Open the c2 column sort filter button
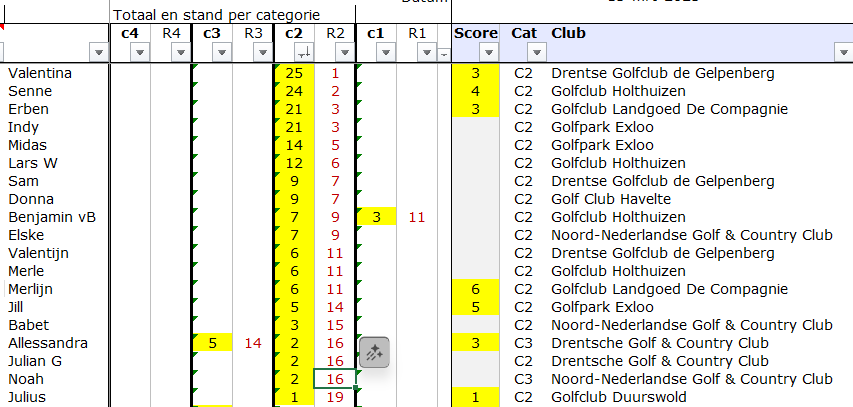The width and height of the screenshot is (853, 407). pos(304,53)
